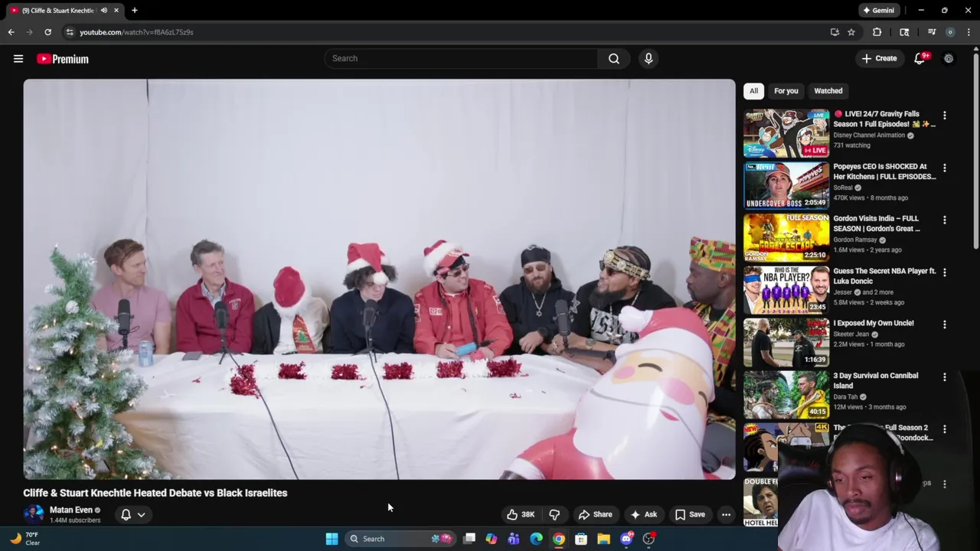Open options for 3 Day Survival video
This screenshot has width=980, height=551.
point(944,377)
